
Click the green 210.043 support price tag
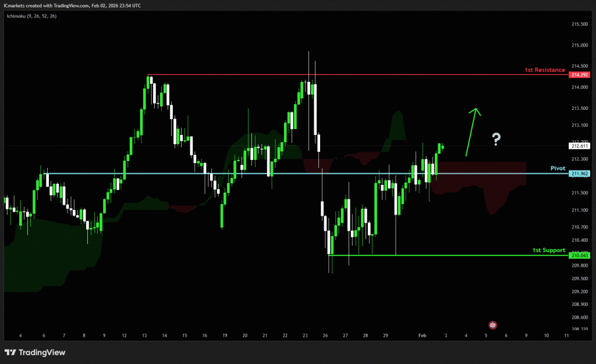point(580,255)
